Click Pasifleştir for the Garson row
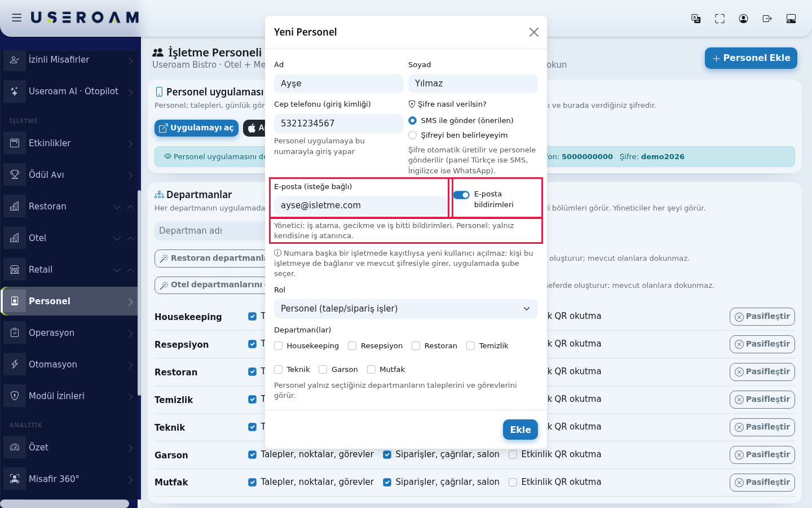 click(762, 455)
